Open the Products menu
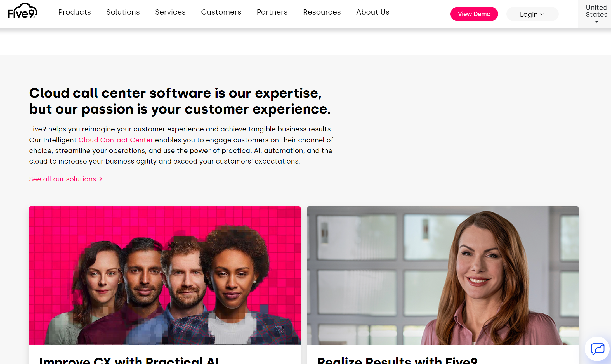The height and width of the screenshot is (364, 611). click(74, 12)
